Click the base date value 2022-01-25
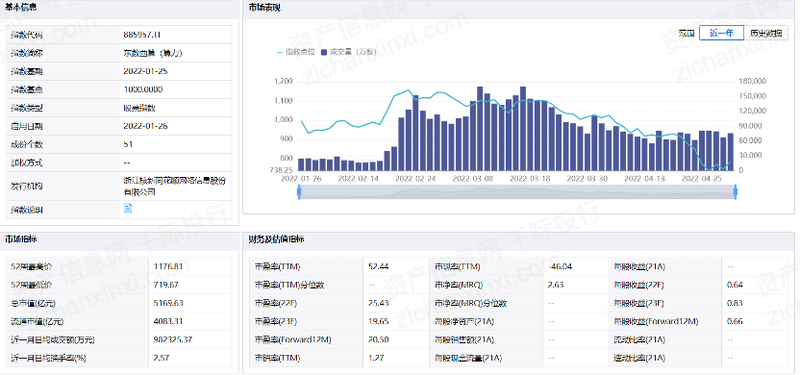The image size is (800, 375). (x=145, y=71)
